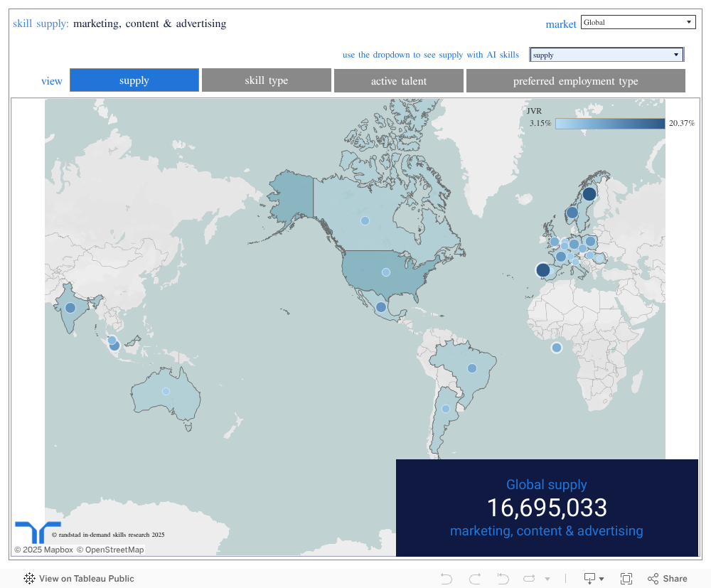711x588 pixels.
Task: Expand the supply skills dropdown
Action: (606, 54)
